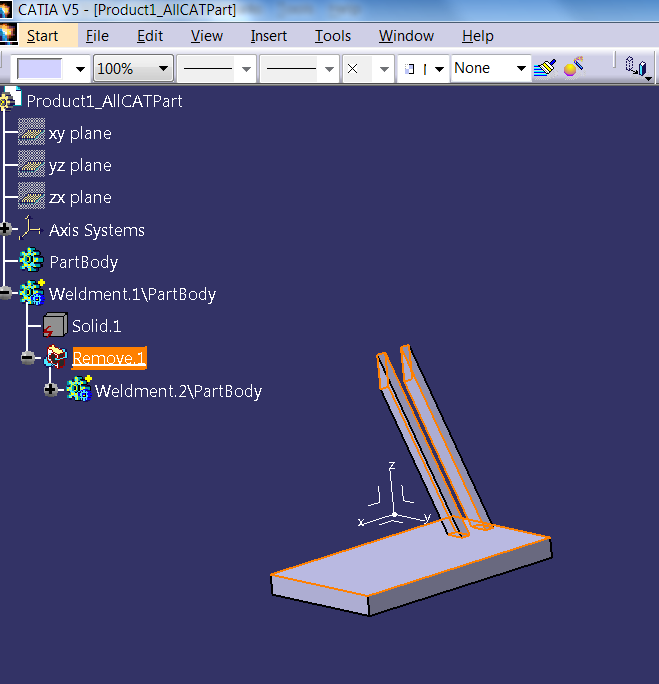Collapse the Remove.1 node

coord(28,358)
